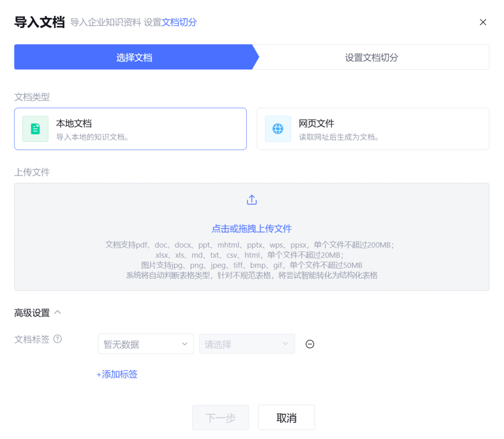
Task: Collapse the 高级设置 section chevron
Action: point(57,312)
